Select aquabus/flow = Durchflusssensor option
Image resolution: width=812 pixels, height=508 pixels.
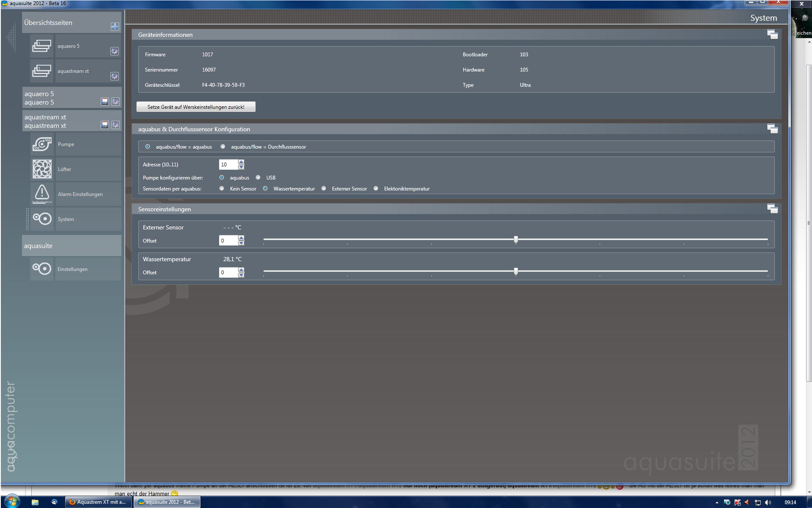pyautogui.click(x=223, y=147)
